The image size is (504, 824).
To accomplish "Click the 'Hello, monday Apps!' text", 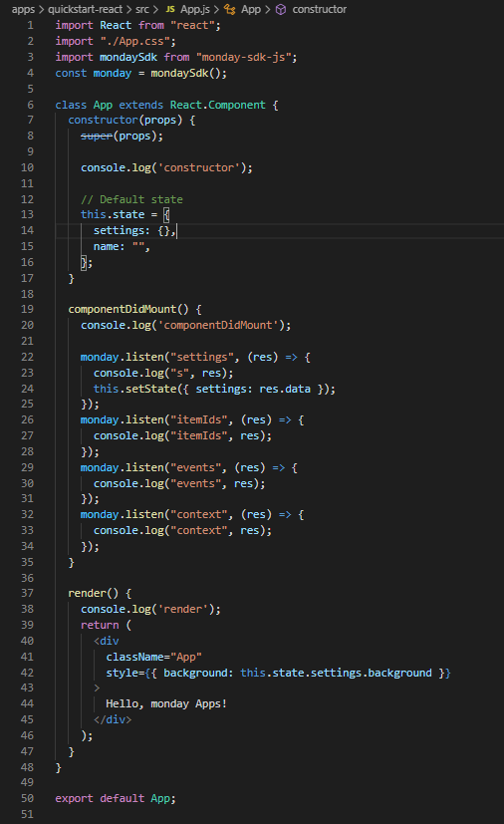I will 166,704.
